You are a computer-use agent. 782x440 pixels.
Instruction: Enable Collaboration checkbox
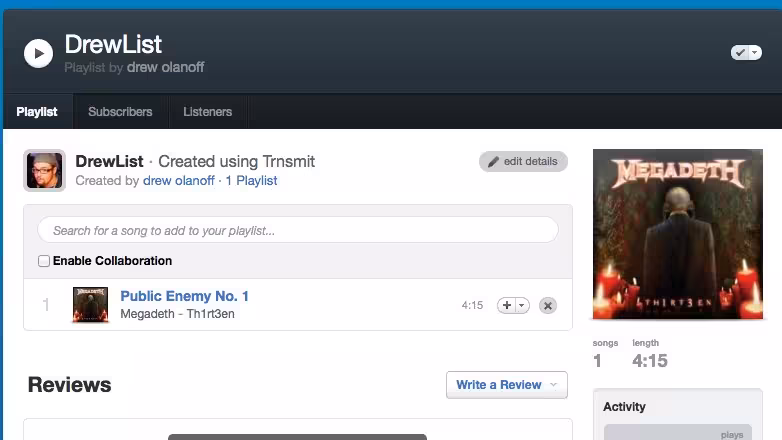(44, 261)
